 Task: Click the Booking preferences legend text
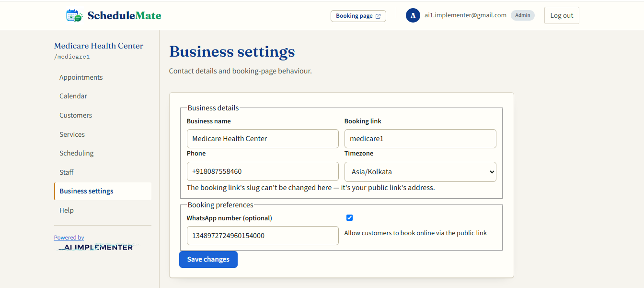coord(220,205)
